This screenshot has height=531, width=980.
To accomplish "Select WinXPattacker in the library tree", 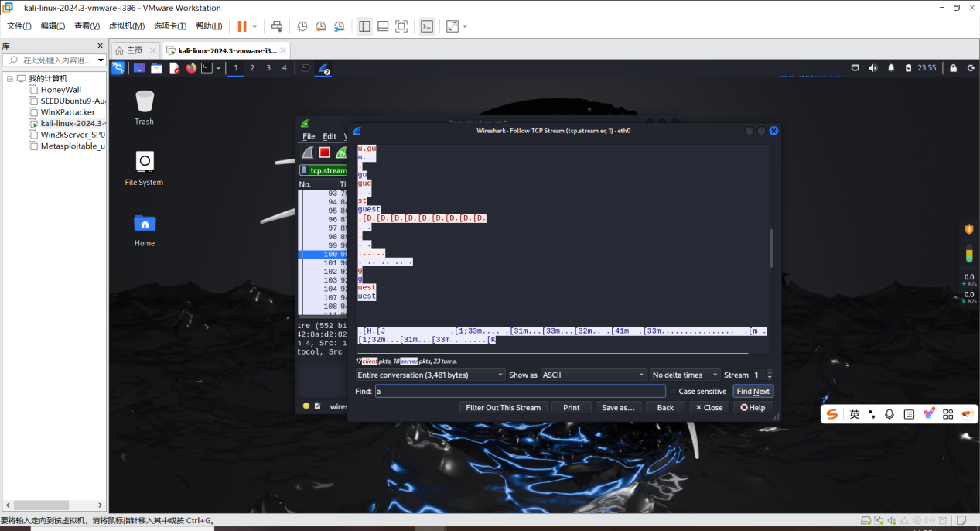I will click(x=67, y=112).
